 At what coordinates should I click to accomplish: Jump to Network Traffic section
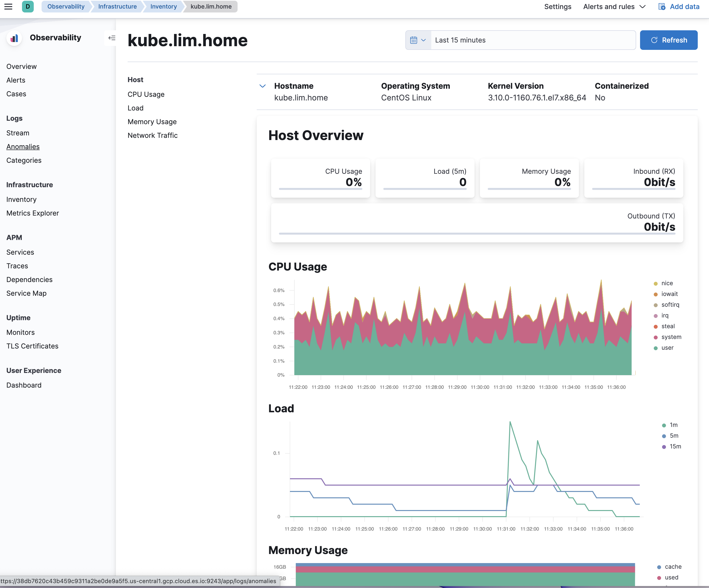click(x=152, y=135)
